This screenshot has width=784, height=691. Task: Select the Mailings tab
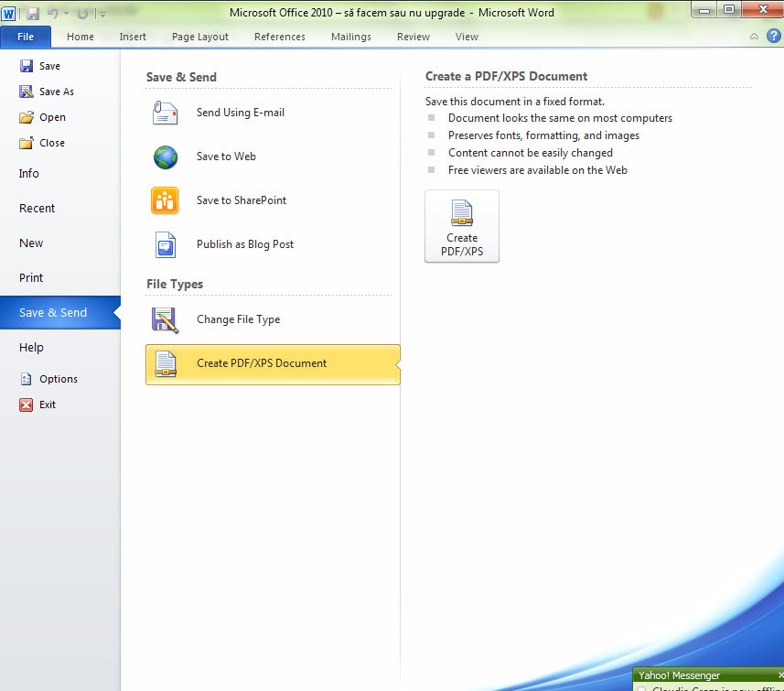[x=351, y=37]
